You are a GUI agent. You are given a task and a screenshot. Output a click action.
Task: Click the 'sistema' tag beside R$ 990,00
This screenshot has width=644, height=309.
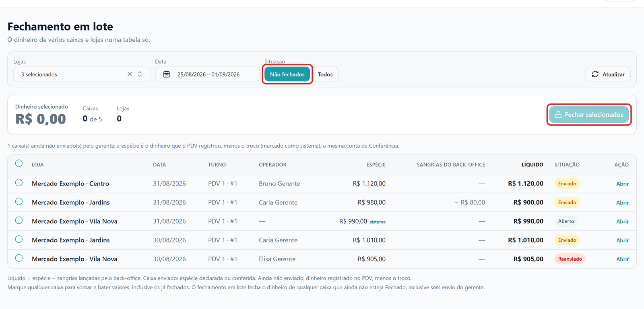pyautogui.click(x=378, y=222)
